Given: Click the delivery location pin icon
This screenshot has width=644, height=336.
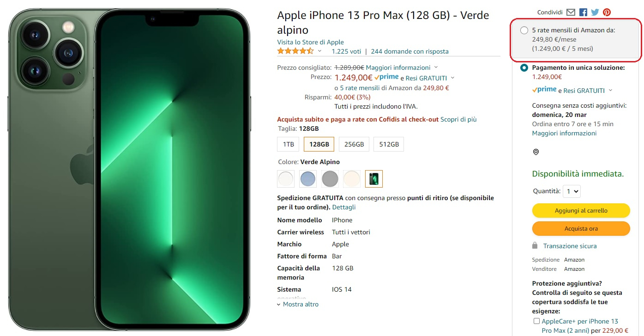Looking at the screenshot, I should point(536,152).
